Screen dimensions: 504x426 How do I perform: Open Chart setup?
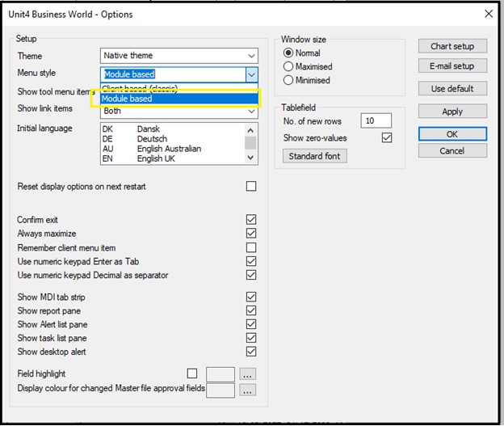(452, 46)
